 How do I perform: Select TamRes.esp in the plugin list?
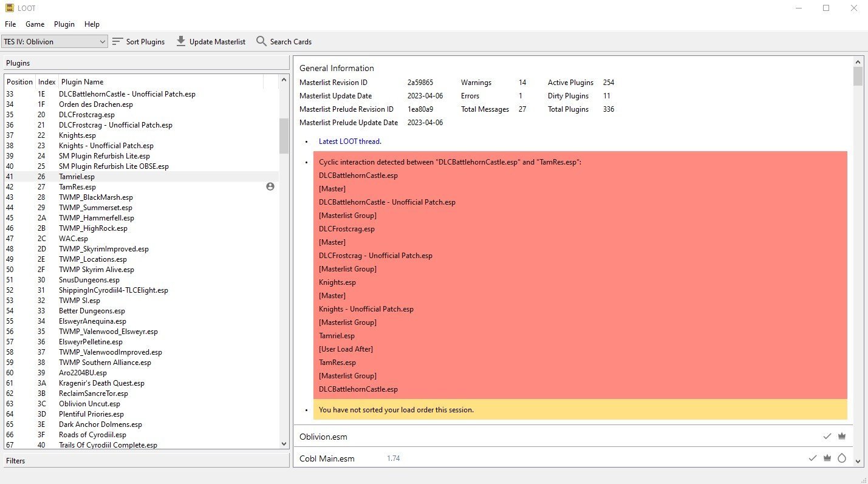[141, 187]
